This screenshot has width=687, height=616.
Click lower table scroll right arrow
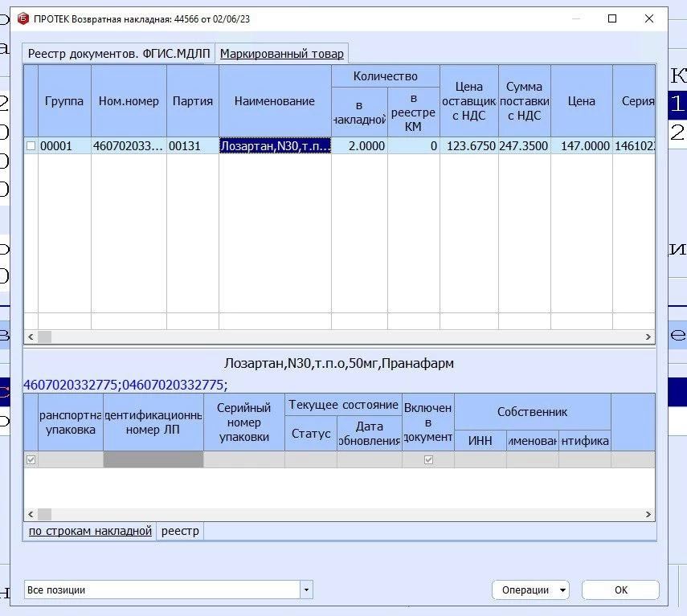(648, 514)
